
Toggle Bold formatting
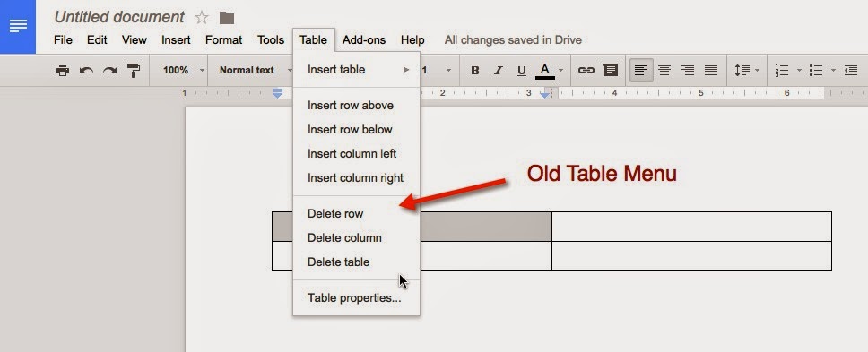point(474,70)
